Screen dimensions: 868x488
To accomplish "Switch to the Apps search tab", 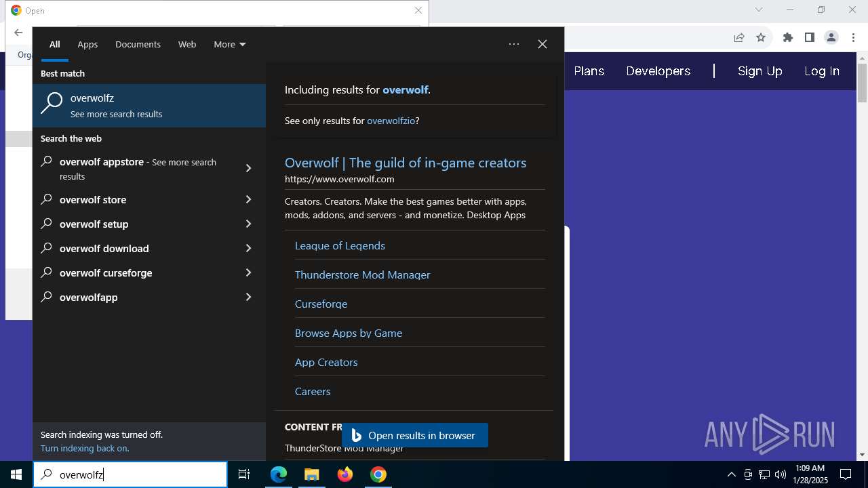I will (87, 44).
